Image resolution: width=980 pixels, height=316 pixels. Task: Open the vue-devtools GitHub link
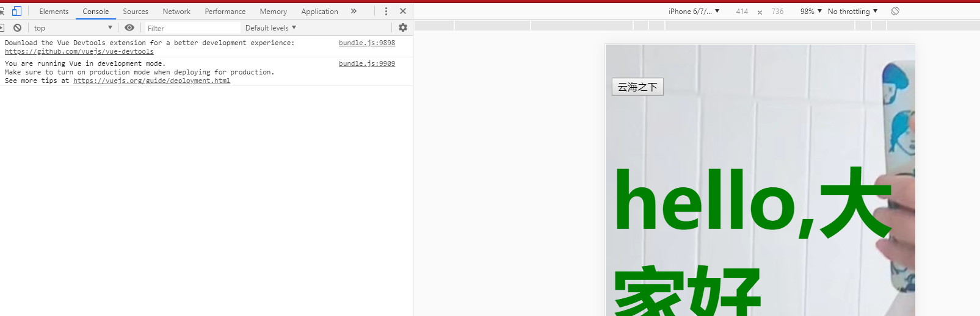(79, 51)
